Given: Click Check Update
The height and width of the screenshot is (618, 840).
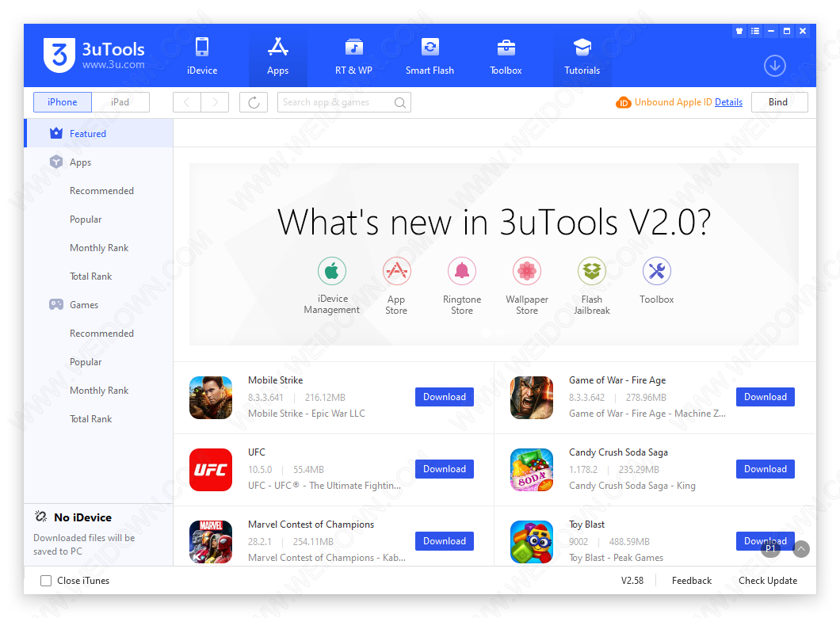Looking at the screenshot, I should coord(768,581).
